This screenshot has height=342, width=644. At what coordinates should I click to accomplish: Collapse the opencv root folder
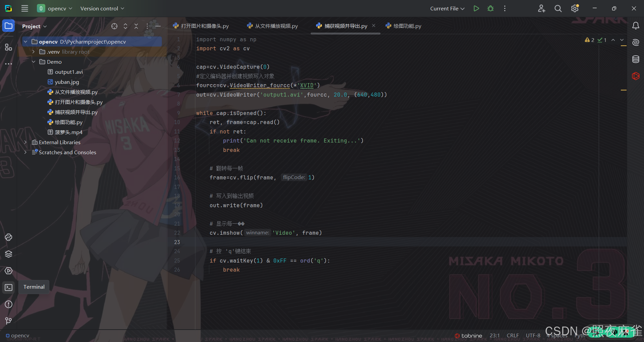(x=25, y=42)
